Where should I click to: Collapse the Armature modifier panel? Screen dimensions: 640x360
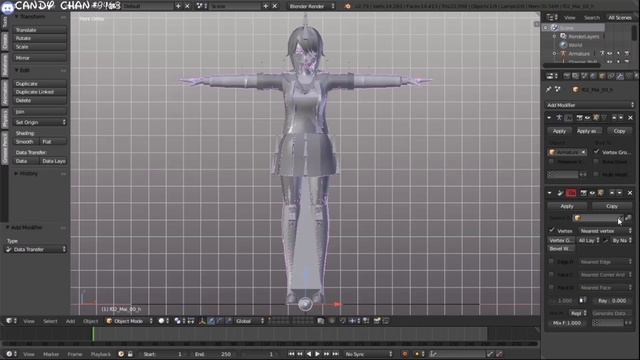pyautogui.click(x=549, y=118)
